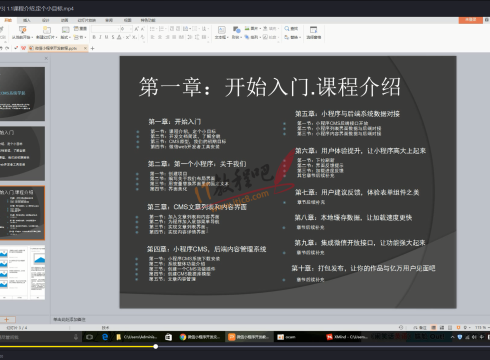Select the pptx document tab
The image size is (490, 360).
click(55, 48)
